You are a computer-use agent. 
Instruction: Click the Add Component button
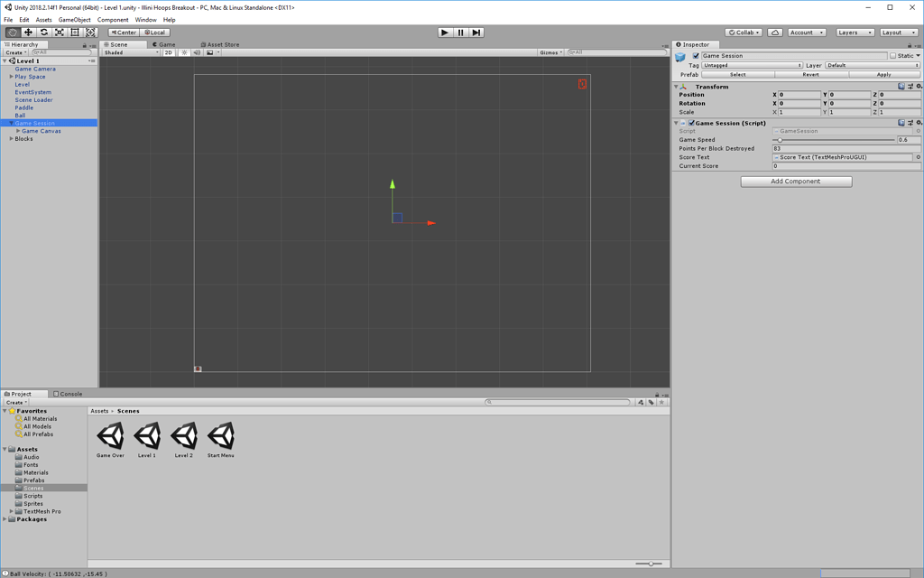[795, 181]
